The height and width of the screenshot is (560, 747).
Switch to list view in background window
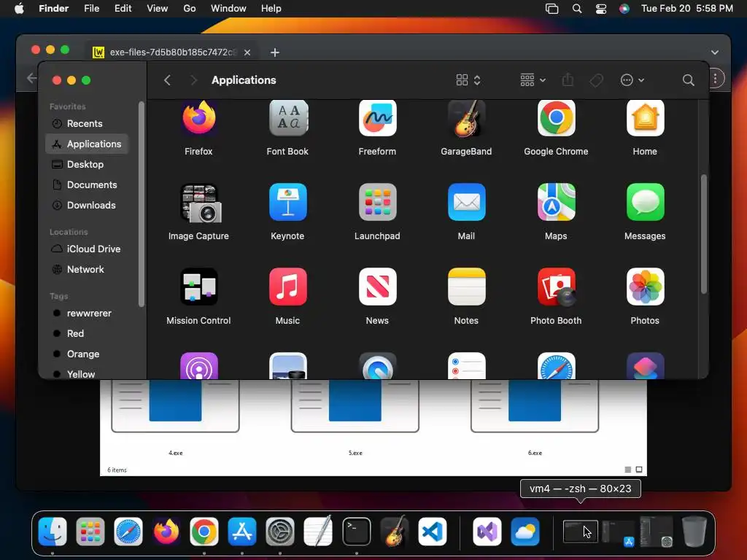[627, 470]
